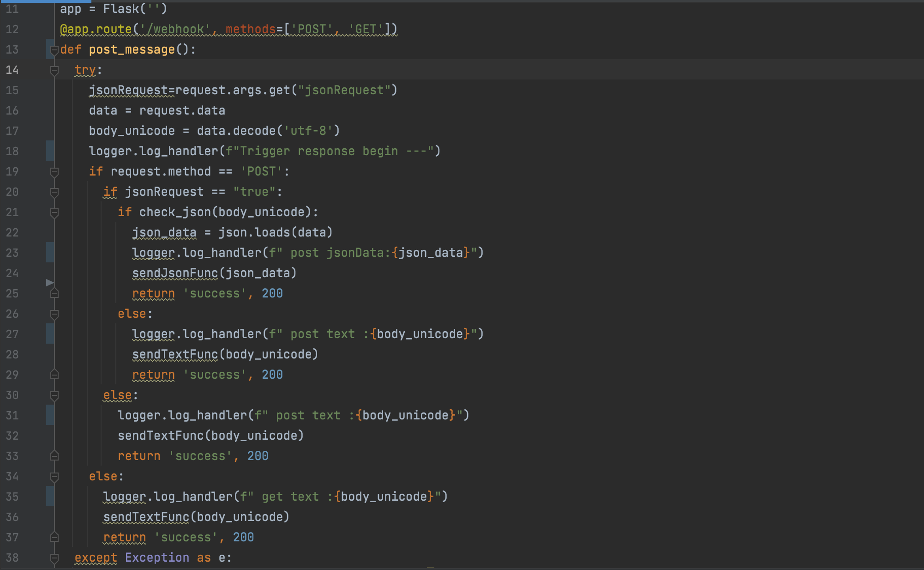Click the 'body_unicode' variable on line 17
Viewport: 924px width, 570px height.
pyautogui.click(x=132, y=131)
